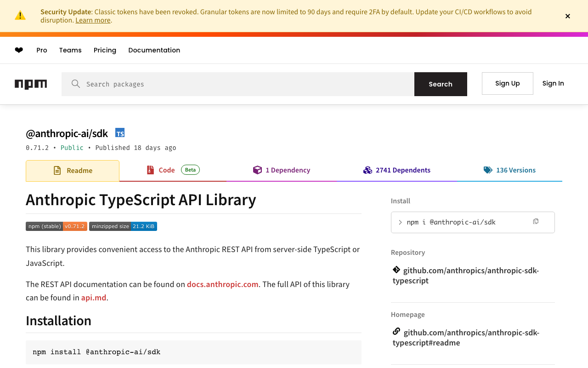Open the docs.anthropic.com link

(222, 284)
